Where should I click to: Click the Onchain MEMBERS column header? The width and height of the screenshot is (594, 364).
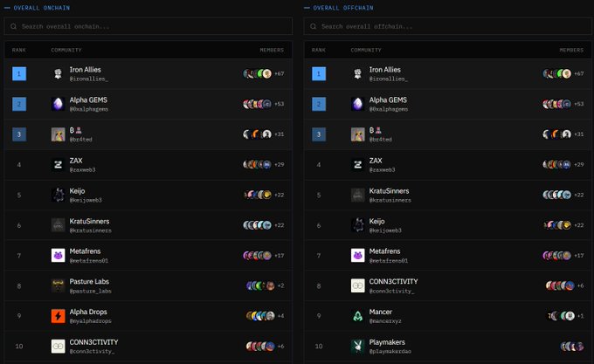[272, 50]
